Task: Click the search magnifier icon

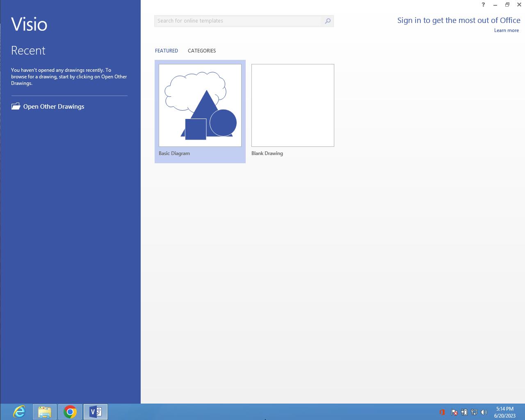Action: click(327, 21)
